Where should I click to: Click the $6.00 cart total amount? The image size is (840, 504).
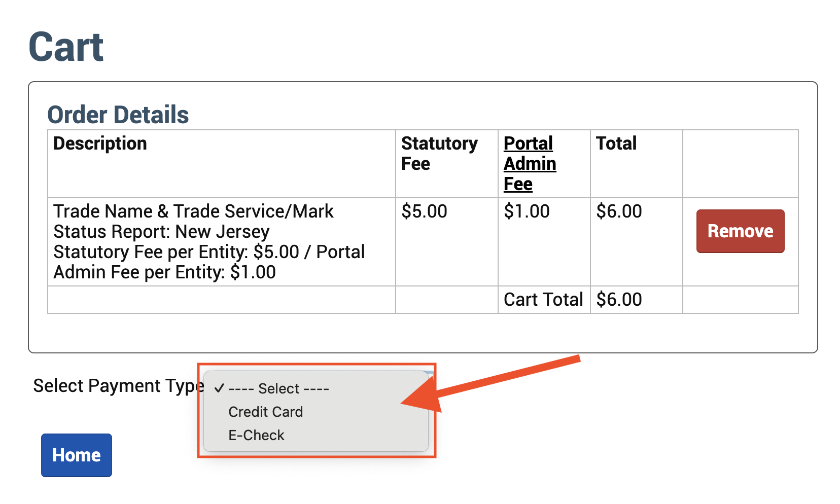[x=619, y=300]
